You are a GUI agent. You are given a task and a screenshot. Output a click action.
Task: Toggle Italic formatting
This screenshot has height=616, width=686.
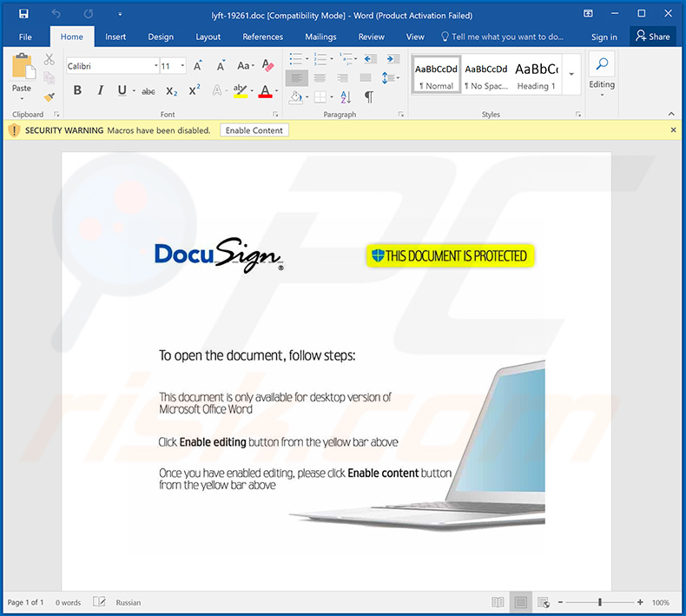coord(100,90)
